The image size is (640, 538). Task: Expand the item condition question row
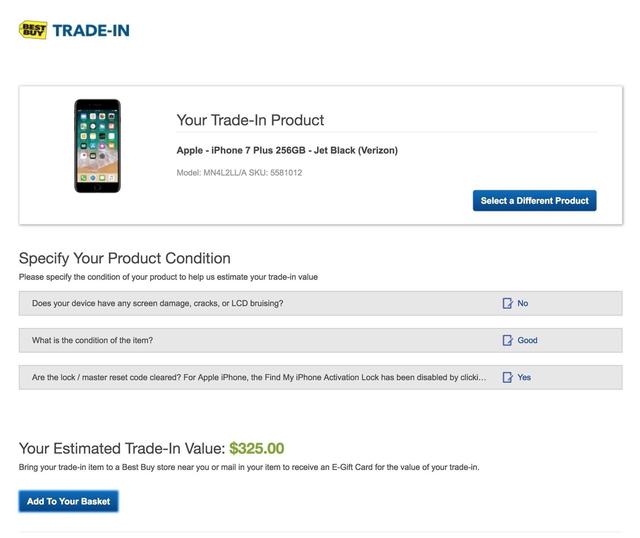click(x=92, y=340)
